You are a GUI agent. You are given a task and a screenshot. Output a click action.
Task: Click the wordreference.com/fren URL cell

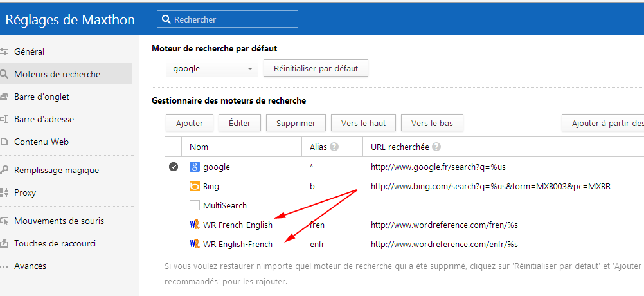tap(444, 225)
